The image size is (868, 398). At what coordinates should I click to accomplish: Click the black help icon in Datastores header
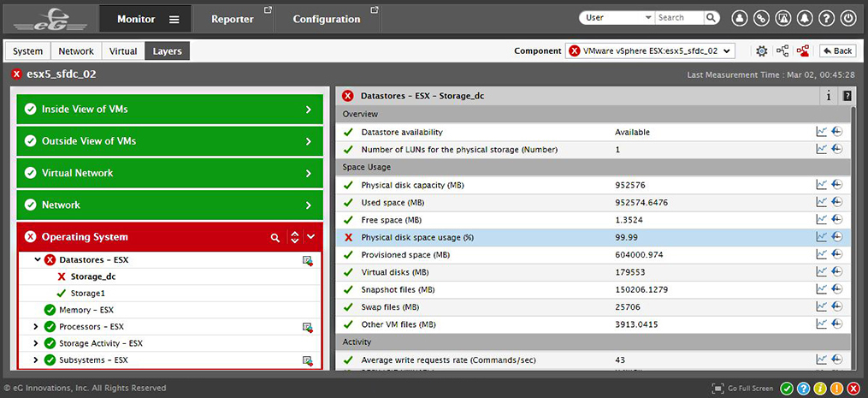point(847,96)
